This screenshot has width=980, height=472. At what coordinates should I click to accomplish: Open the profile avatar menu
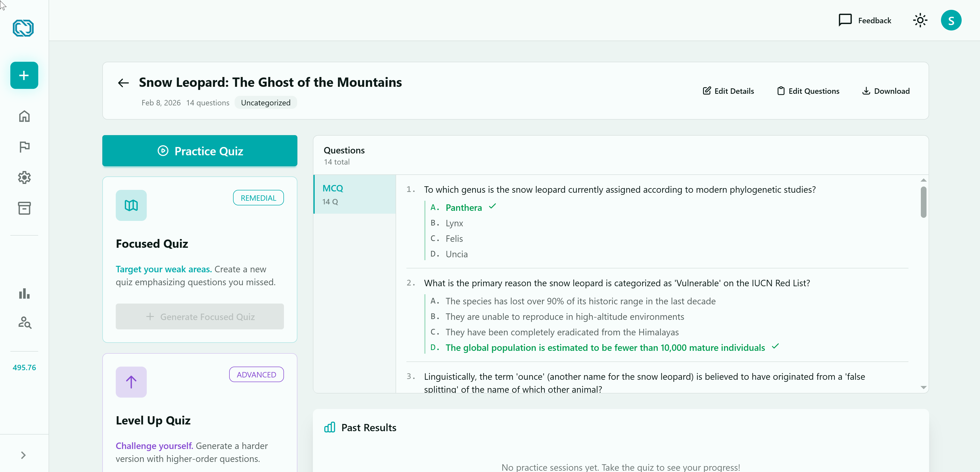[x=951, y=20]
